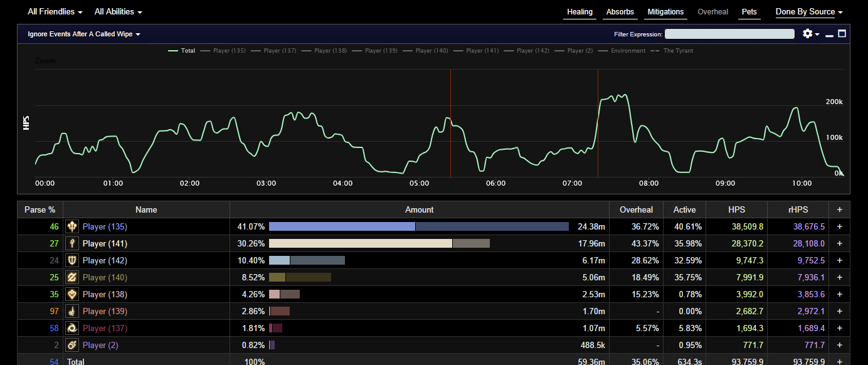Show Player (138) series in legend
This screenshot has width=868, height=365.
[x=324, y=51]
